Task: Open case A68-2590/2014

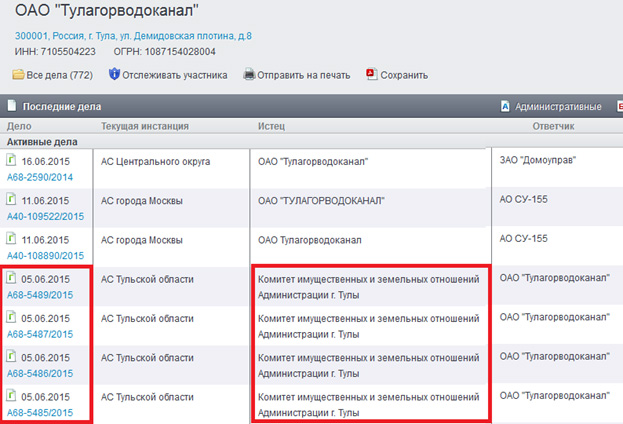Action: (x=40, y=176)
